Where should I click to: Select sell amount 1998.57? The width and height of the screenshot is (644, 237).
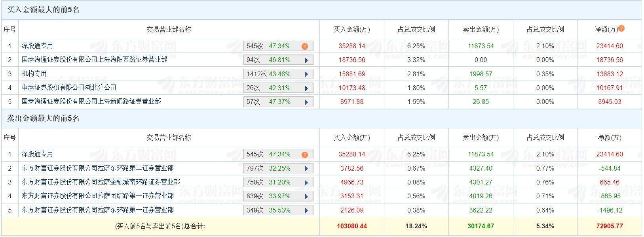pyautogui.click(x=481, y=74)
